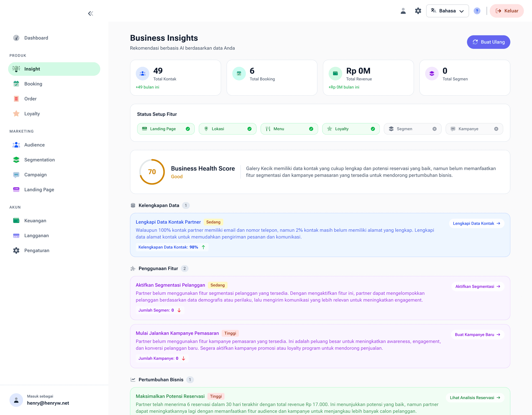Open the Keuangan wallet icon

tap(16, 221)
